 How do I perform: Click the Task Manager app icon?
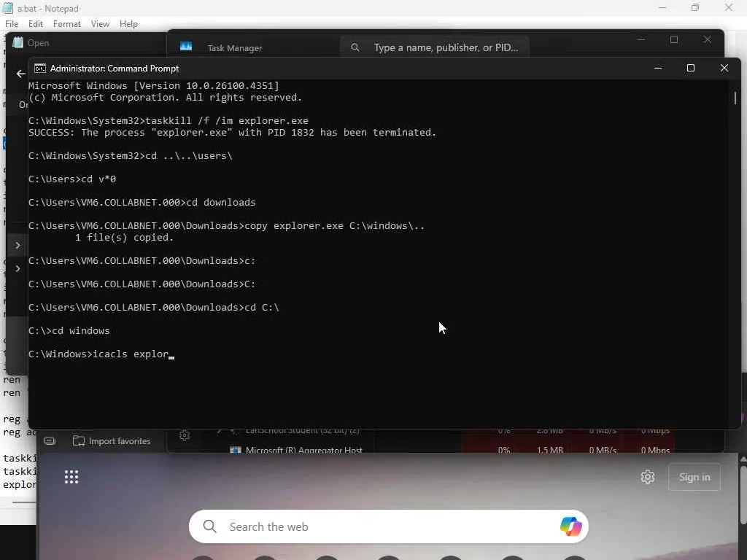[186, 47]
